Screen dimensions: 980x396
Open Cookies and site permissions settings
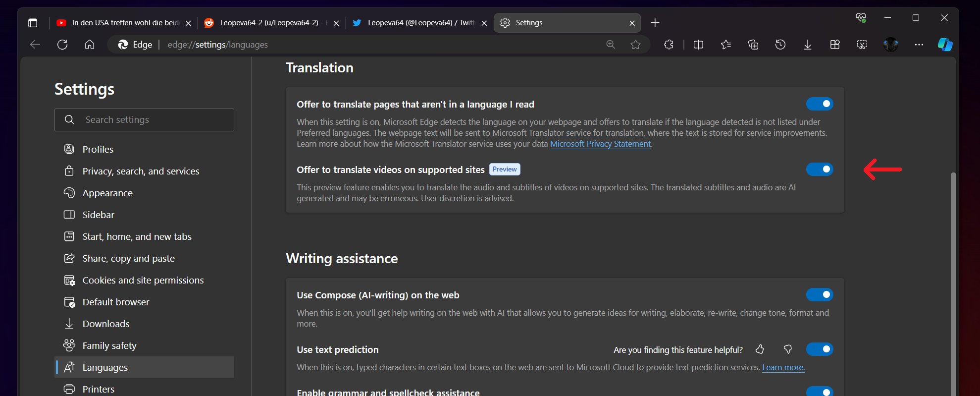[x=144, y=280]
